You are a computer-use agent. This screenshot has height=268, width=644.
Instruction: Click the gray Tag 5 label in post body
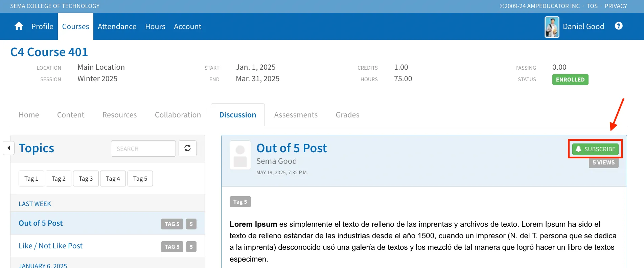click(240, 202)
